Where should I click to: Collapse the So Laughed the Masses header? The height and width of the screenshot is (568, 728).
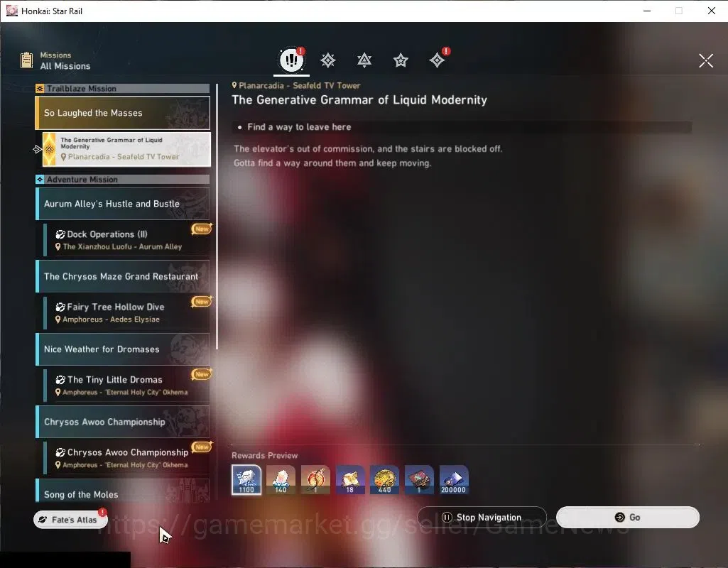coord(123,113)
